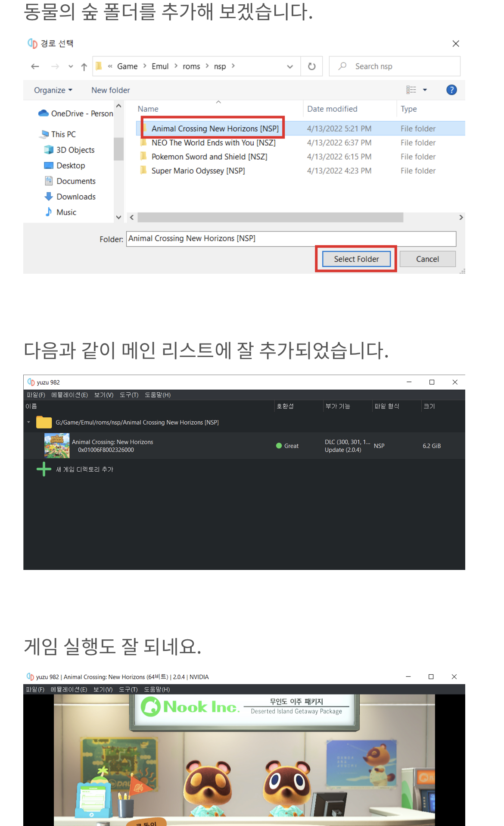The width and height of the screenshot is (504, 826).
Task: Sort game list by 이름 column
Action: point(31,406)
